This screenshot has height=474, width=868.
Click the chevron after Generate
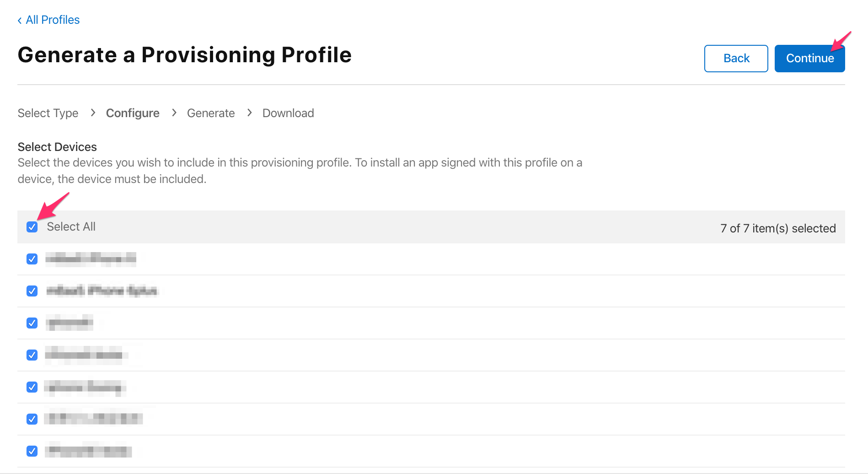249,113
